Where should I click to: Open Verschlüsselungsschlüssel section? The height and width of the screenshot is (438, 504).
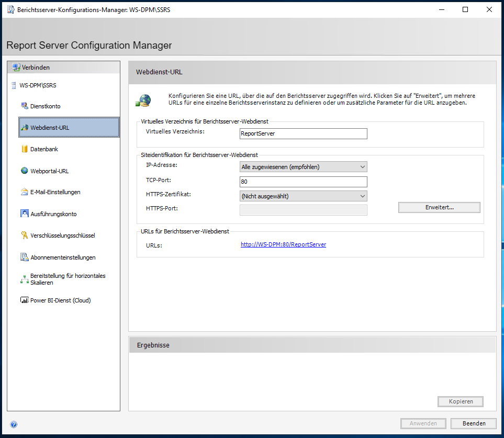pos(63,235)
